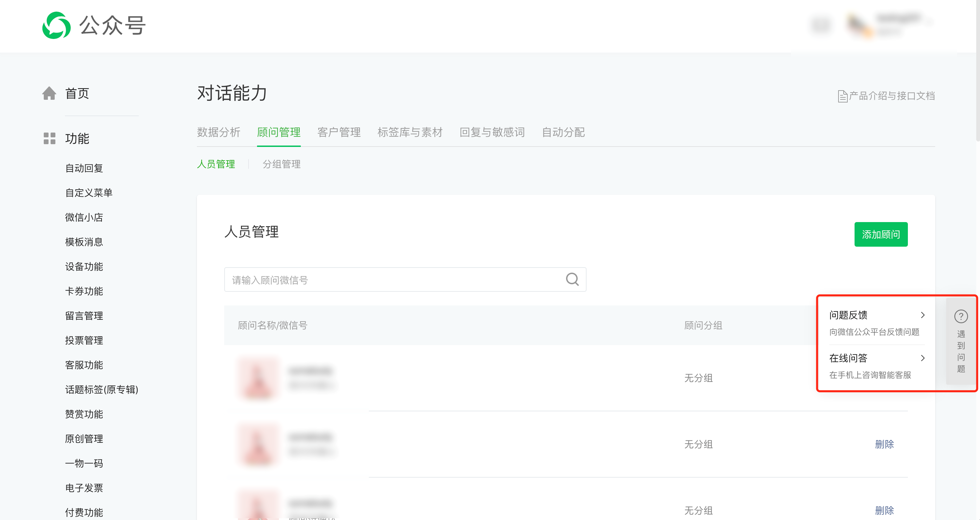The height and width of the screenshot is (520, 980).
Task: Expand the 问题反馈 chevron arrow
Action: [x=923, y=315]
